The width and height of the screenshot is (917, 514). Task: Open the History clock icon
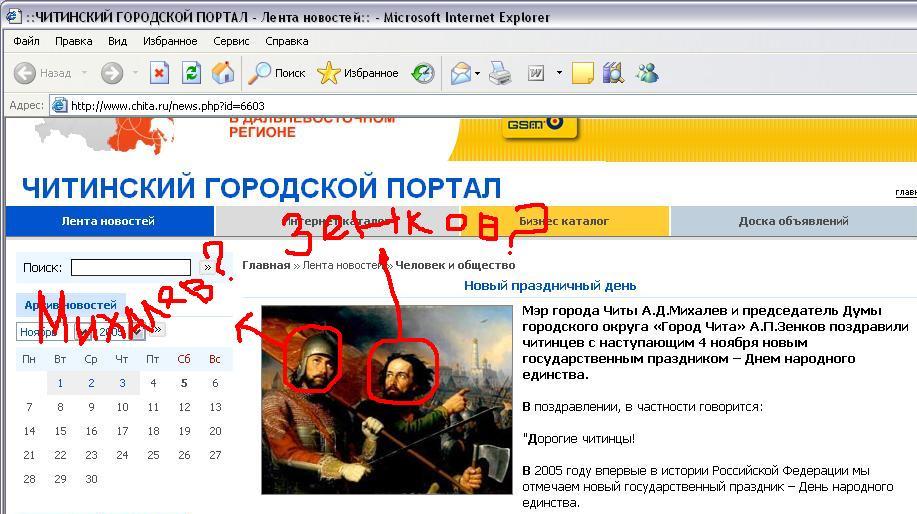423,73
